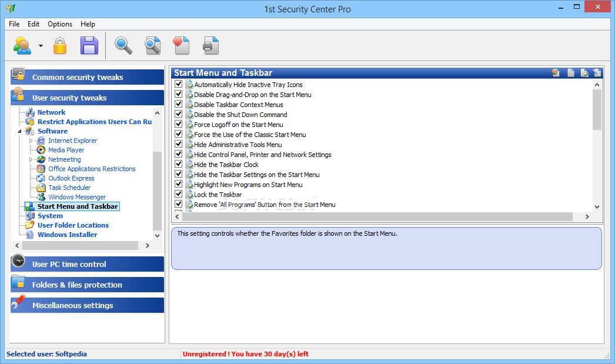Click Hide Control Panel, Printer and Network Settings
This screenshot has height=364, width=615.
pos(263,155)
